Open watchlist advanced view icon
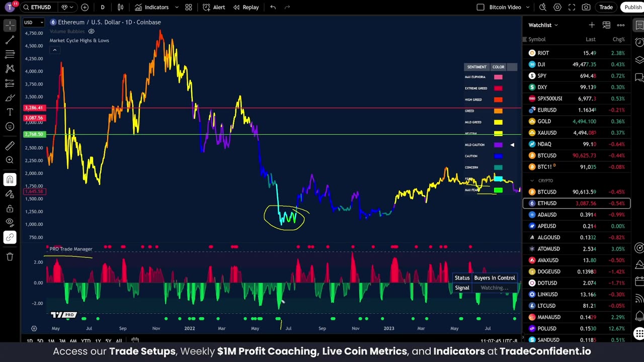 (x=606, y=25)
